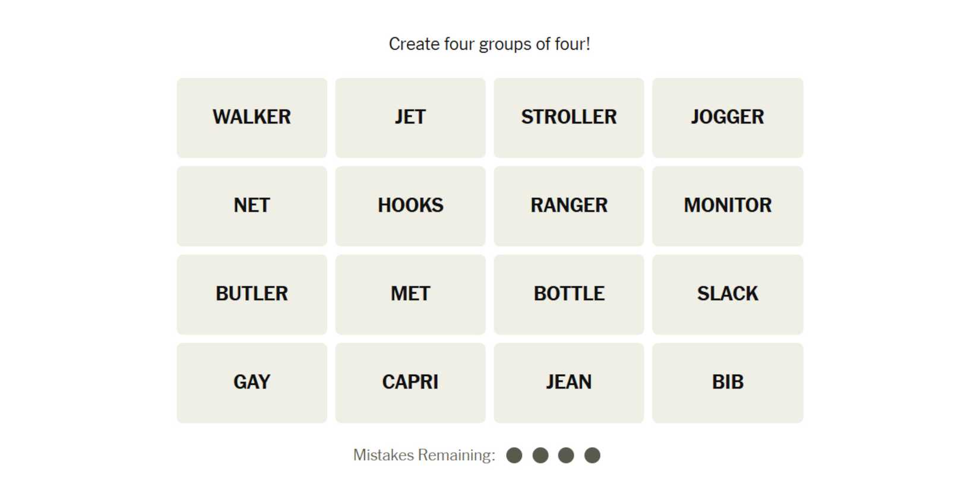Click the JET tile

pos(410,118)
